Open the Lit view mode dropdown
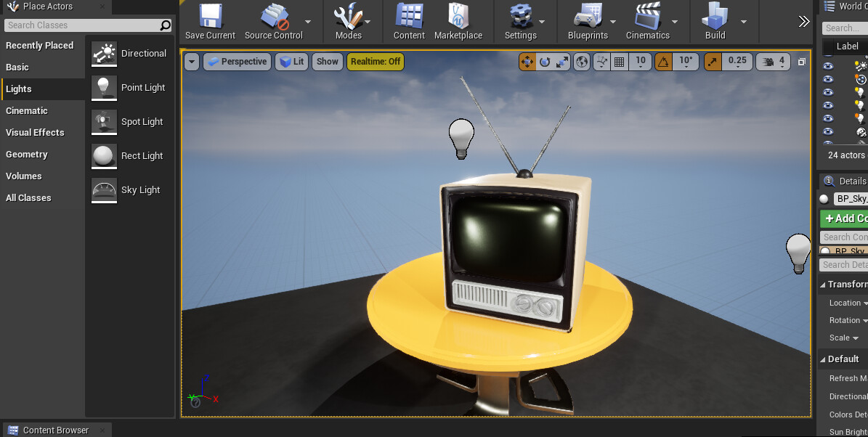Viewport: 868px width, 437px height. [291, 61]
